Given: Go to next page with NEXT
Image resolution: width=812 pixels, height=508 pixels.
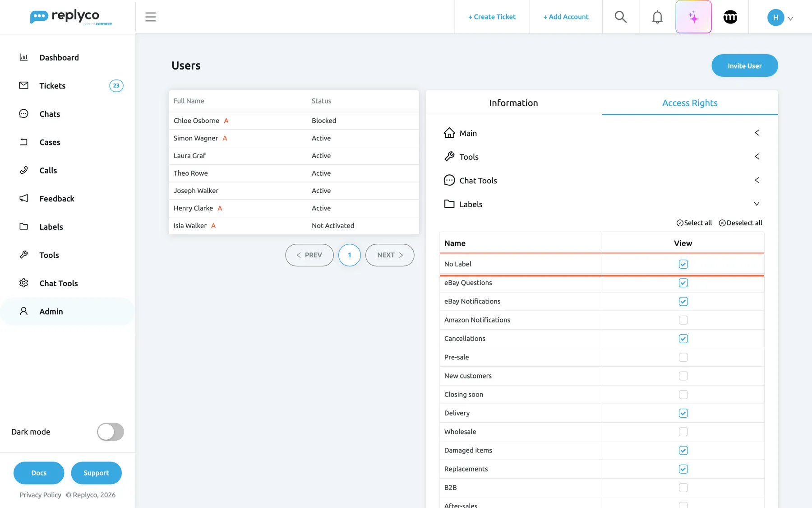Looking at the screenshot, I should tap(390, 255).
